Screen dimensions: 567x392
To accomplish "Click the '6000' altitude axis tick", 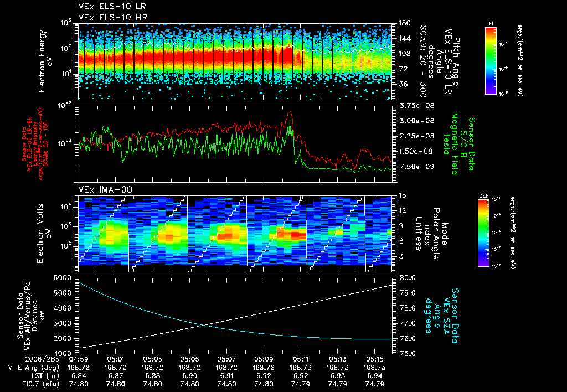I will [x=63, y=278].
